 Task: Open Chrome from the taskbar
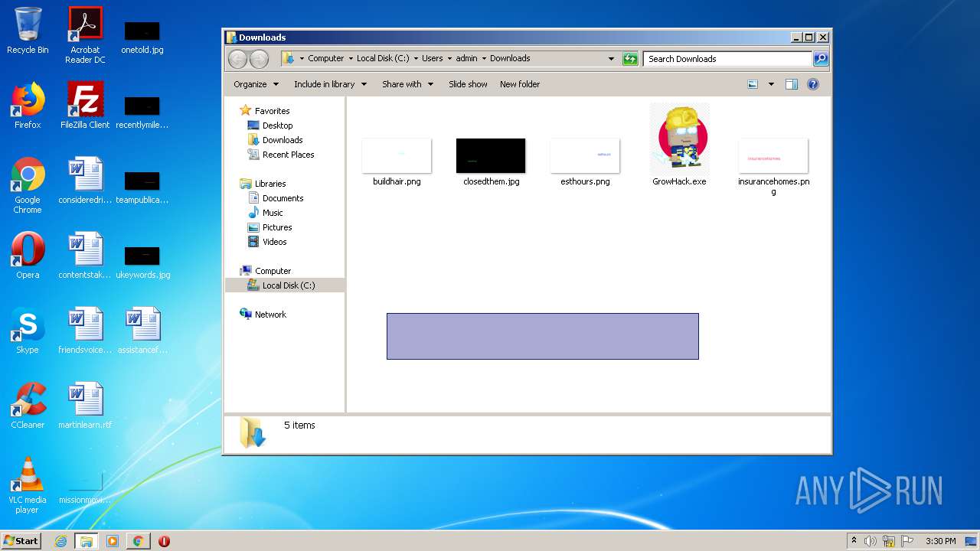[x=138, y=541]
